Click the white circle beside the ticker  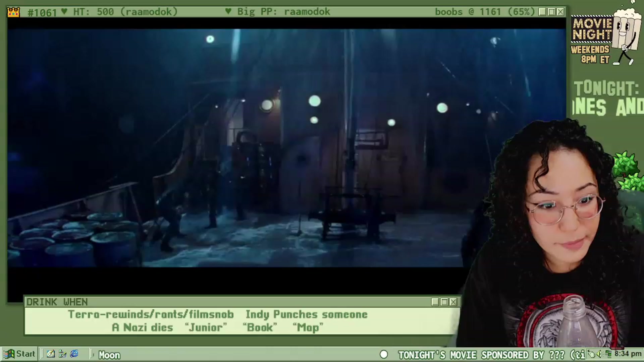(x=384, y=354)
